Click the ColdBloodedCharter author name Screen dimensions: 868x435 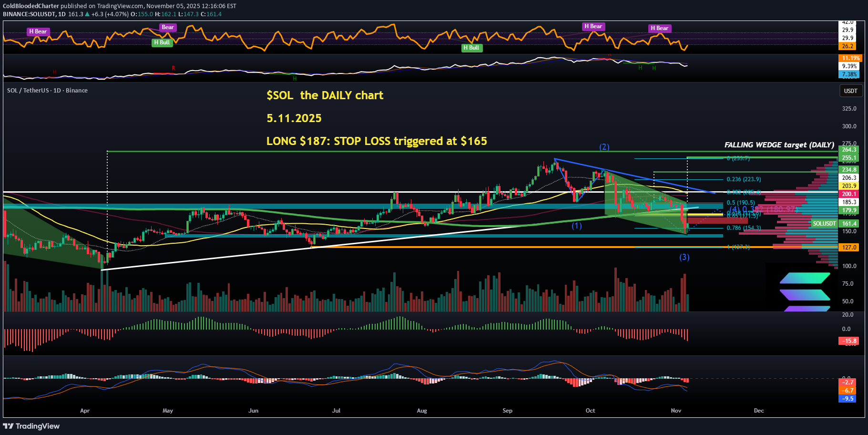point(31,6)
